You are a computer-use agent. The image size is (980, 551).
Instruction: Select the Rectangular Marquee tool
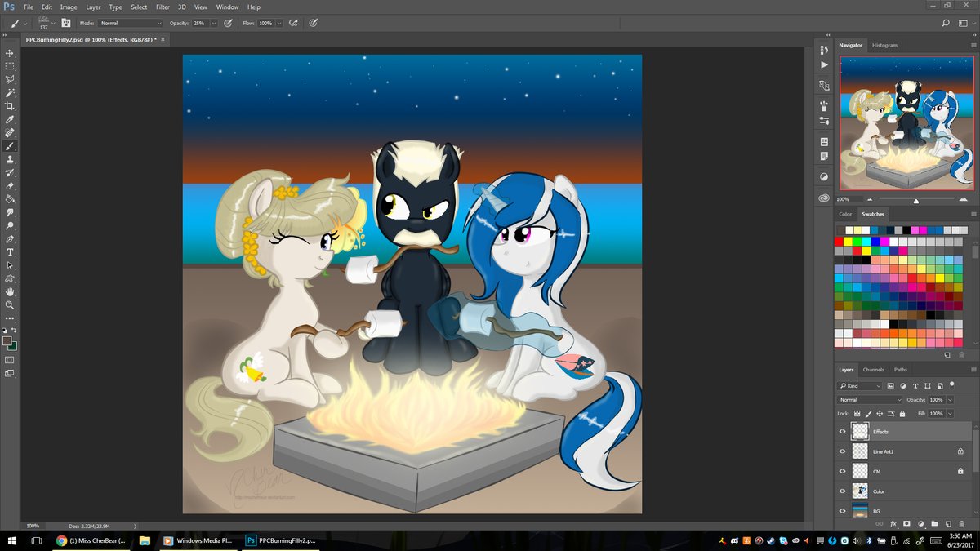[10, 66]
